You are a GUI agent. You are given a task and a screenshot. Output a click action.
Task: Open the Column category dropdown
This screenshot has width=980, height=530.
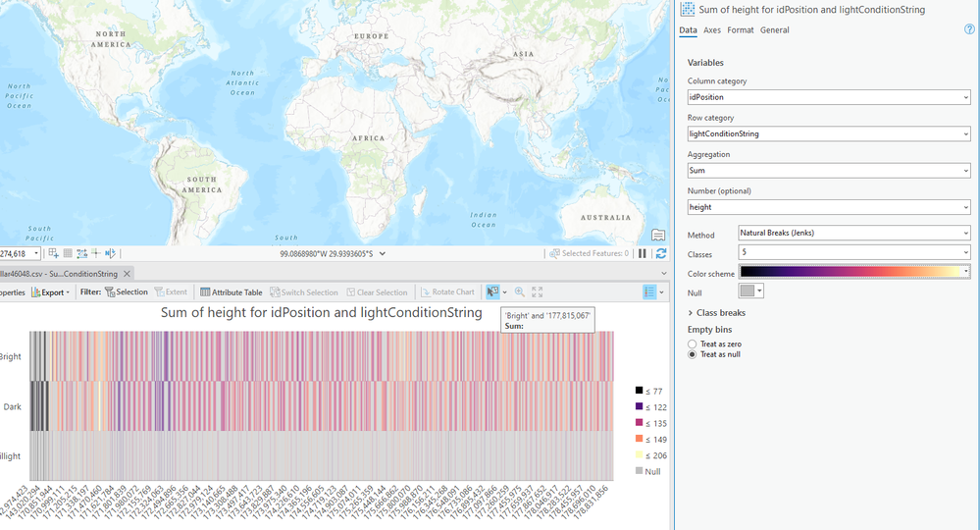point(829,97)
